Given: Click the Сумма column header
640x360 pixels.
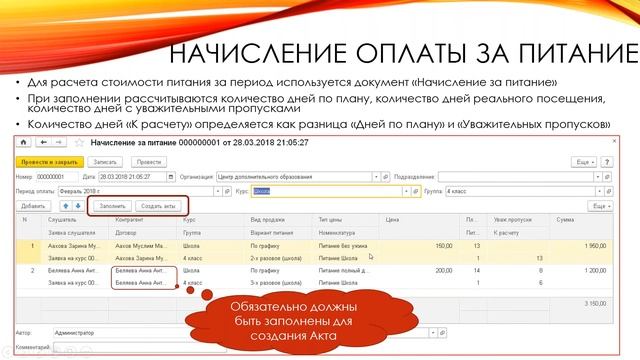Looking at the screenshot, I should tap(565, 220).
